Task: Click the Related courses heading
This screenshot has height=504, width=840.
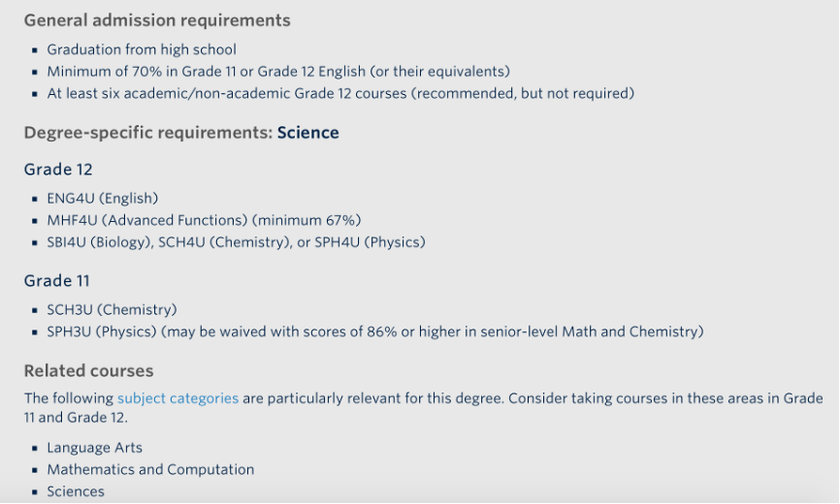Action: (x=89, y=371)
